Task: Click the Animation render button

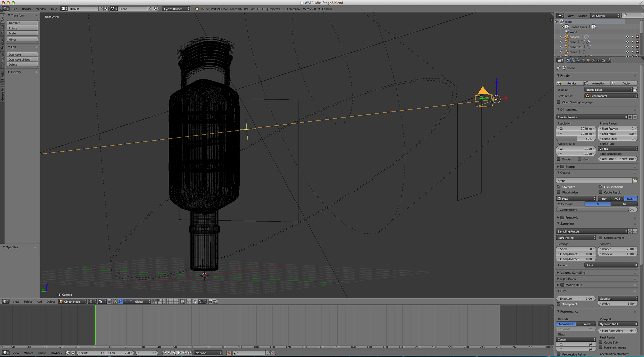Action: click(x=596, y=83)
